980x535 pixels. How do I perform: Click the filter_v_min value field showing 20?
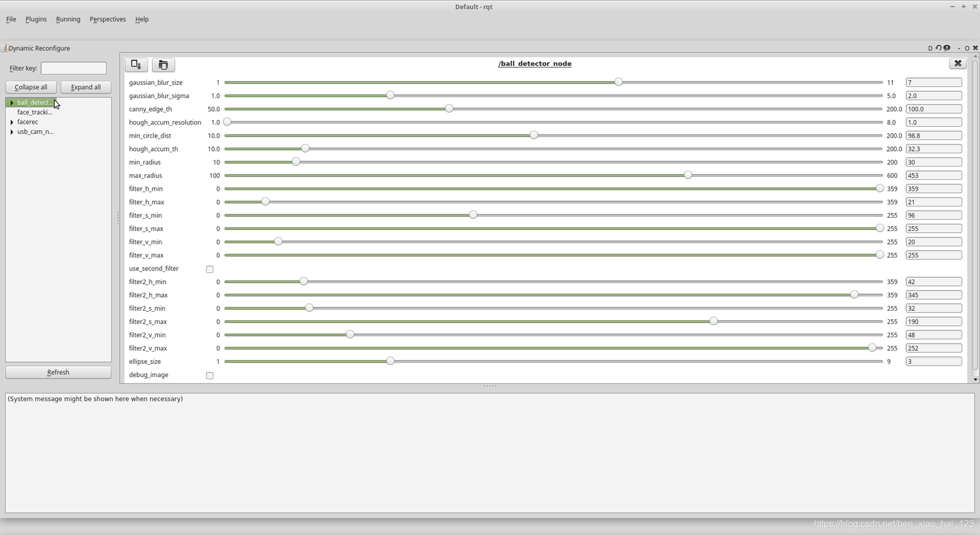coord(934,242)
